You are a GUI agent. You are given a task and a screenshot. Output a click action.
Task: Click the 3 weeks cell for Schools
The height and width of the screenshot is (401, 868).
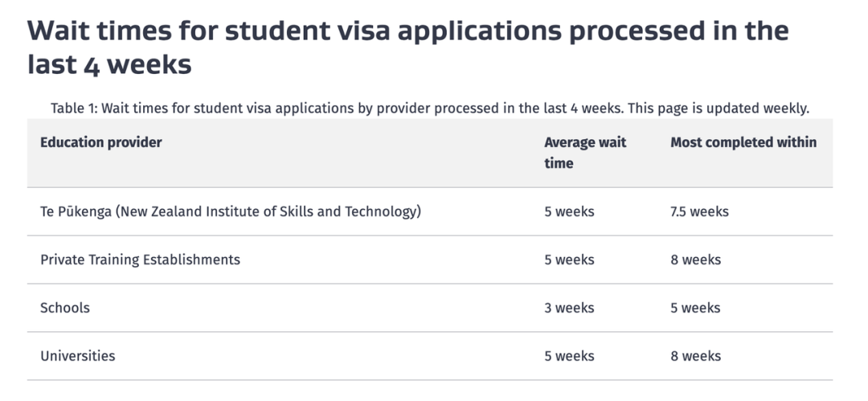pos(569,308)
